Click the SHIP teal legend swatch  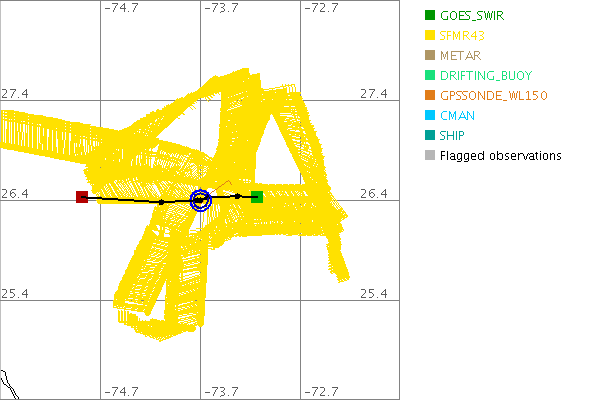[430, 135]
